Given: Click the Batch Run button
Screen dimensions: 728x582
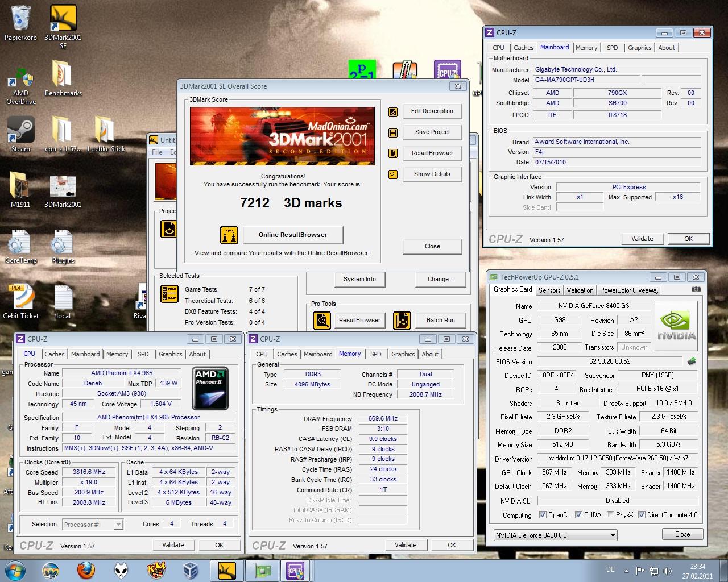Looking at the screenshot, I should pyautogui.click(x=441, y=321).
